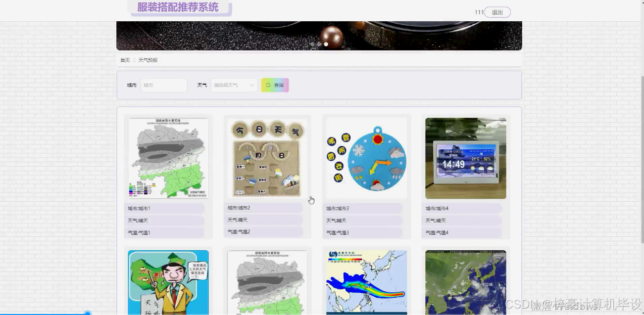Image resolution: width=644 pixels, height=315 pixels.
Task: Click 天气:晴天 under 城市3 card
Action: [337, 221]
